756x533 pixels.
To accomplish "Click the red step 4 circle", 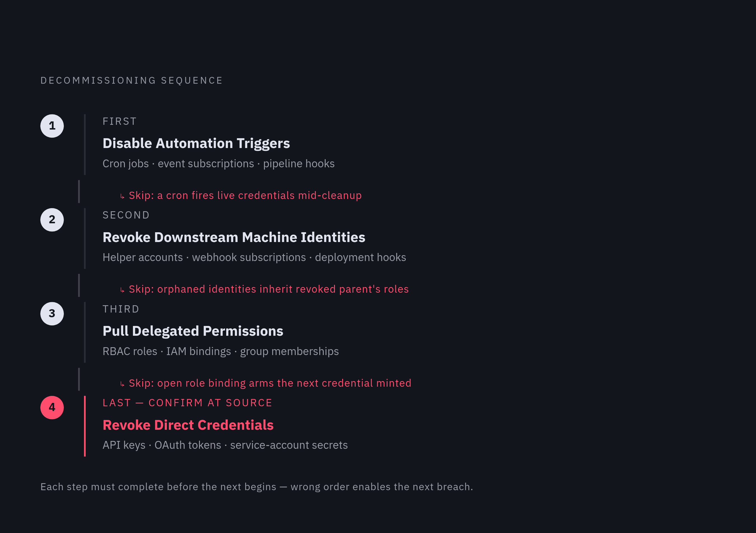I will click(52, 408).
